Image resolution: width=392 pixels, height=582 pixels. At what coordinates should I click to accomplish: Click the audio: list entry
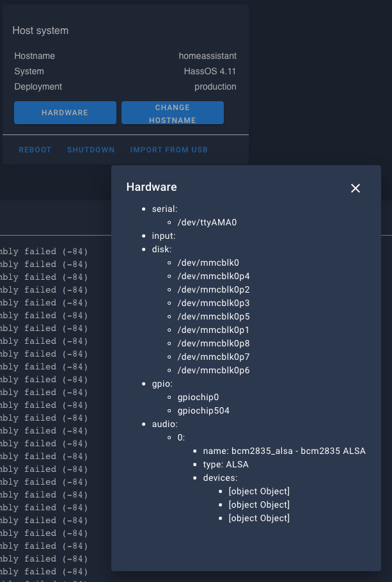click(x=164, y=424)
